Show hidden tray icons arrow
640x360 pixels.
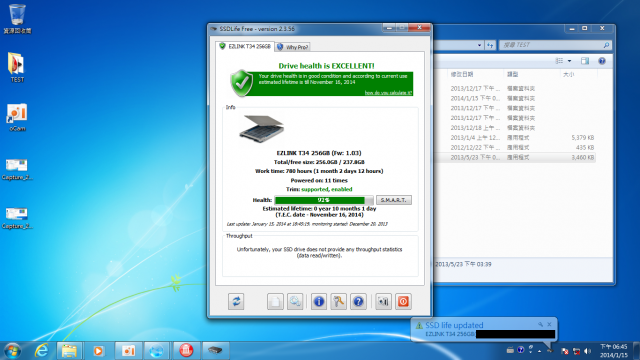coord(540,351)
